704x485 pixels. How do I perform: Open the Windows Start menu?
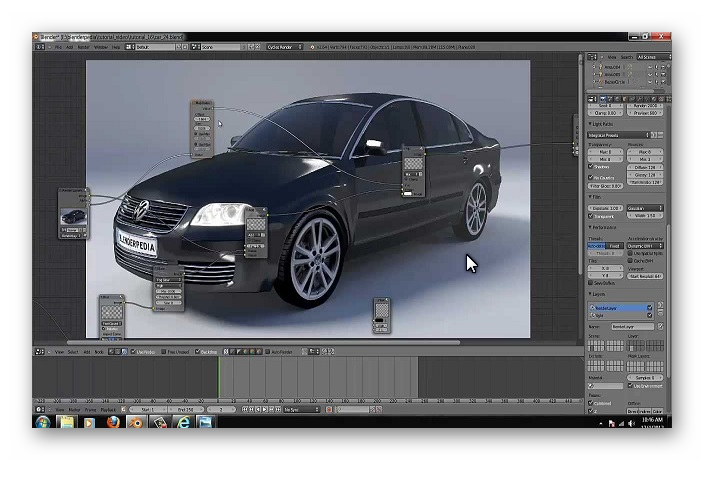(43, 422)
